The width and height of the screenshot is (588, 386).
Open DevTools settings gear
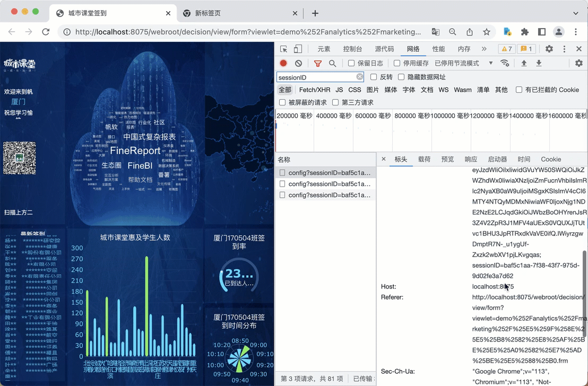[x=549, y=49]
